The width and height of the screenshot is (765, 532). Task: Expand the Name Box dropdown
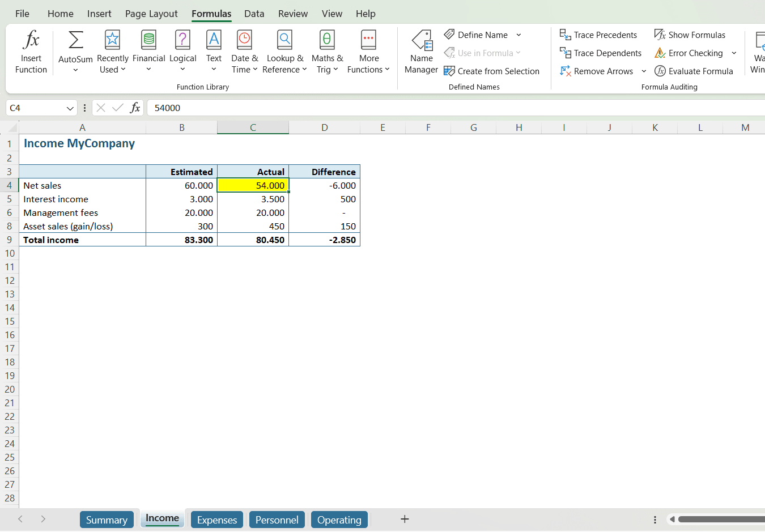[x=70, y=108]
